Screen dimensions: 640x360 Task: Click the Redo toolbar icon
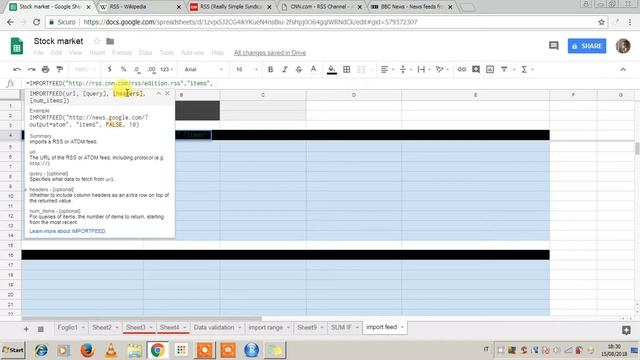tap(31, 69)
